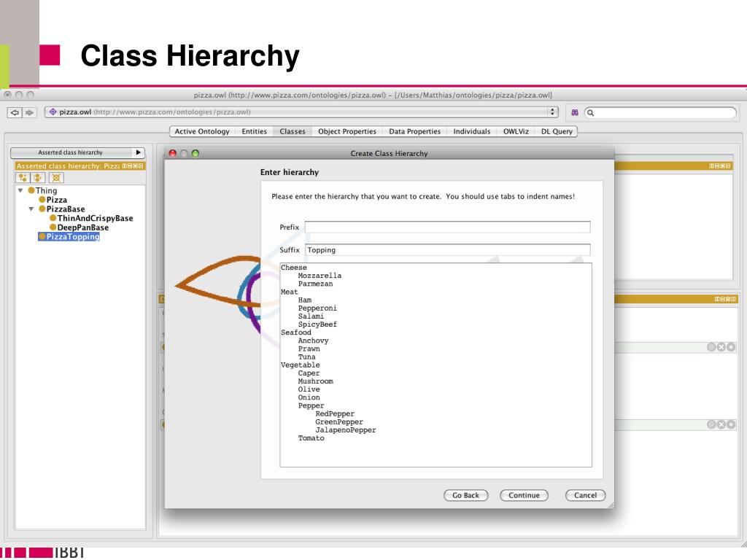Click the 'Ham' line in the hierarchy text
The height and width of the screenshot is (560, 747).
pos(305,300)
